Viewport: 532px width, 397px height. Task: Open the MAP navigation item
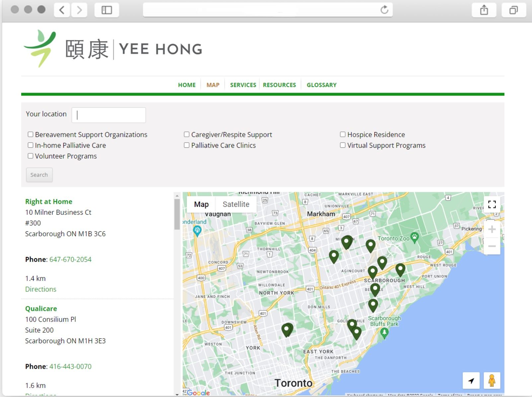tap(213, 85)
